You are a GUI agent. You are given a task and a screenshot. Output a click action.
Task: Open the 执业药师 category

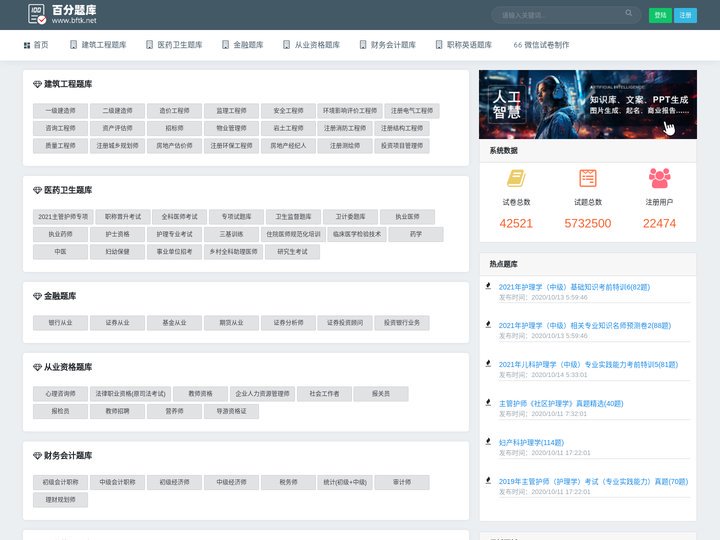tap(60, 234)
